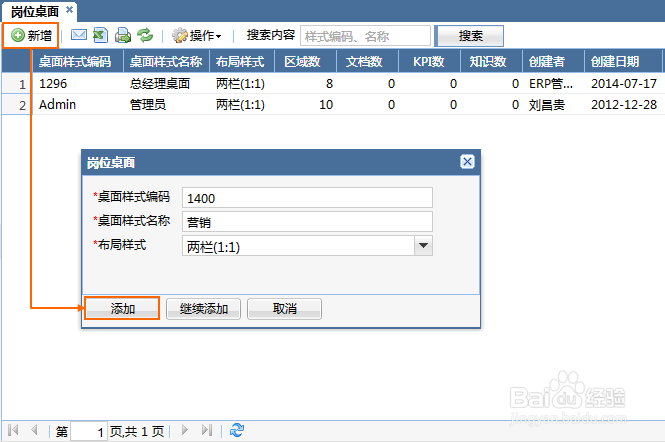Click the 取消 cancel button
Image resolution: width=665 pixels, height=442 pixels.
(284, 308)
